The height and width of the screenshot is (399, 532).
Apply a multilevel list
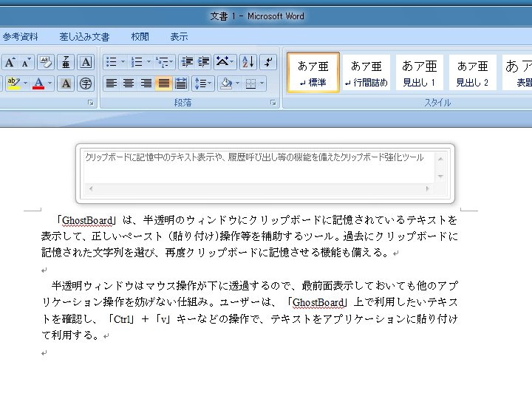[x=162, y=62]
